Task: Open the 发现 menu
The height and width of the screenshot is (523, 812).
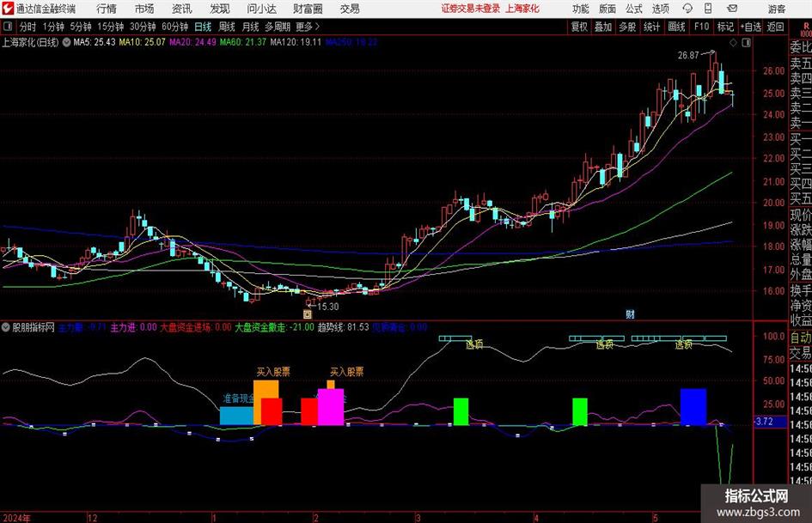Action: (220, 9)
